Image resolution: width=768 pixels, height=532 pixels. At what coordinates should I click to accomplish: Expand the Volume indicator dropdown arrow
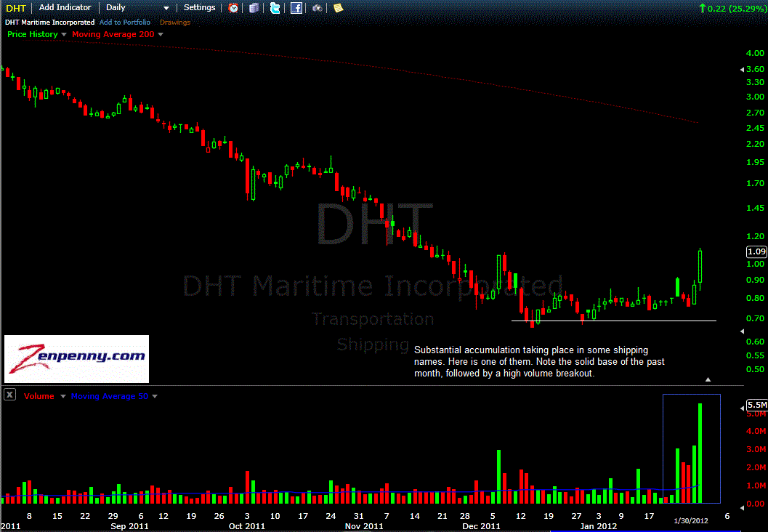click(62, 396)
